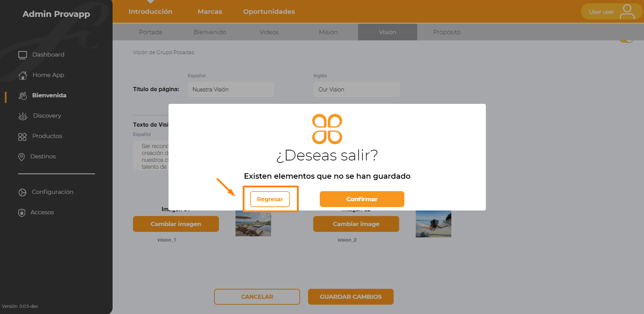
Task: Select Bienvenida in the sidebar
Action: click(x=49, y=95)
